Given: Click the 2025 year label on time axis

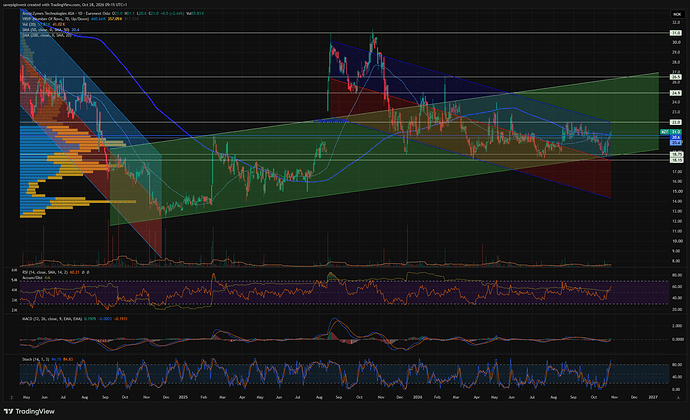Looking at the screenshot, I should tap(183, 397).
